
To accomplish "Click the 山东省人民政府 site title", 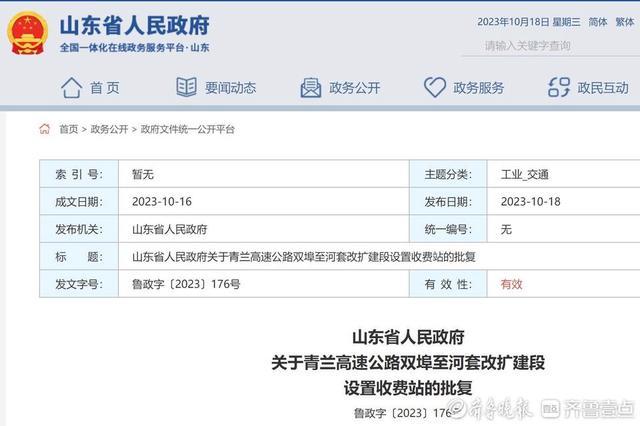I will point(135,25).
